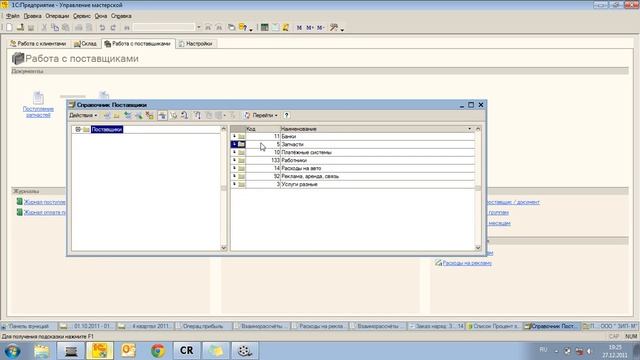Click the Windows Start button
The width and height of the screenshot is (640, 360).
click(12, 351)
